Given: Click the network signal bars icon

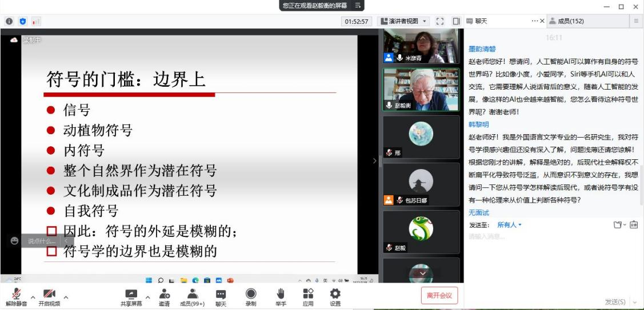Looking at the screenshot, I should tap(36, 21).
